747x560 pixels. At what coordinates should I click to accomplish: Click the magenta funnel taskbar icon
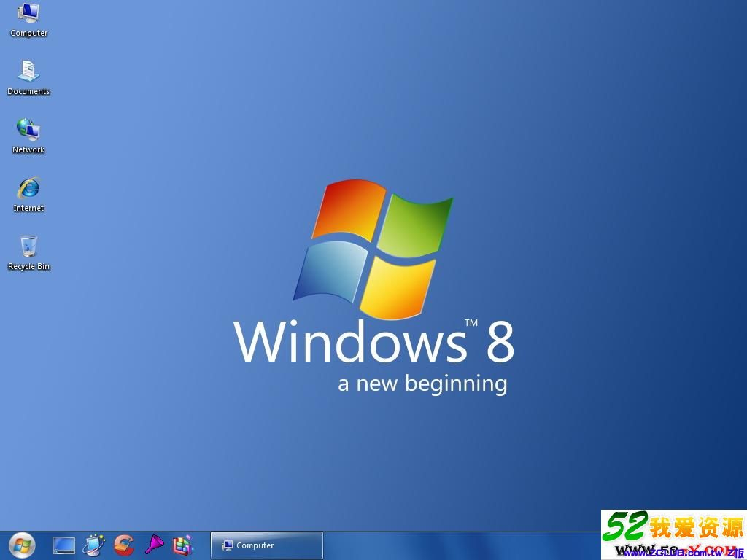(154, 544)
